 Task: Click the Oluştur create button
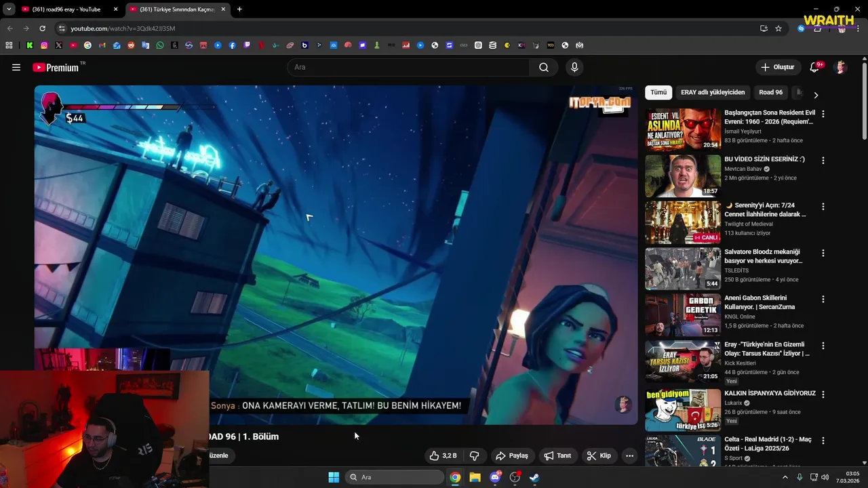coord(777,67)
